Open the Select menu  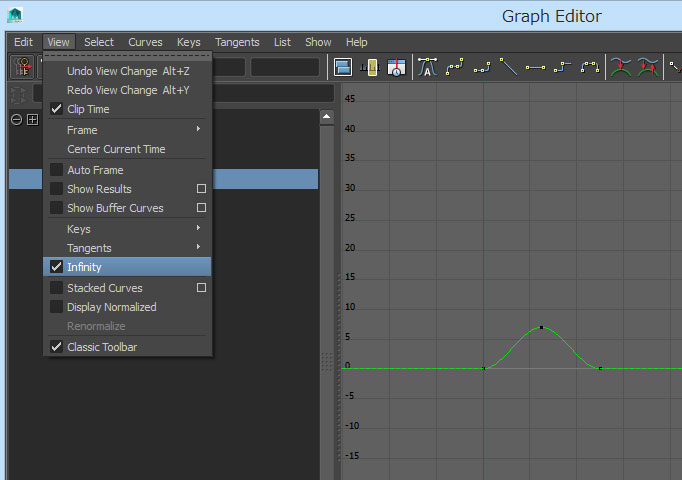coord(99,42)
